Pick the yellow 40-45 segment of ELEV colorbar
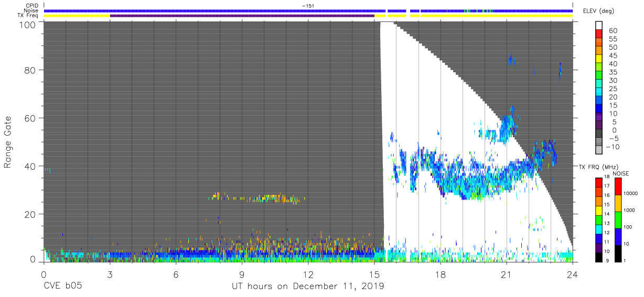Image resolution: width=644 pixels, height=297 pixels. [599, 59]
